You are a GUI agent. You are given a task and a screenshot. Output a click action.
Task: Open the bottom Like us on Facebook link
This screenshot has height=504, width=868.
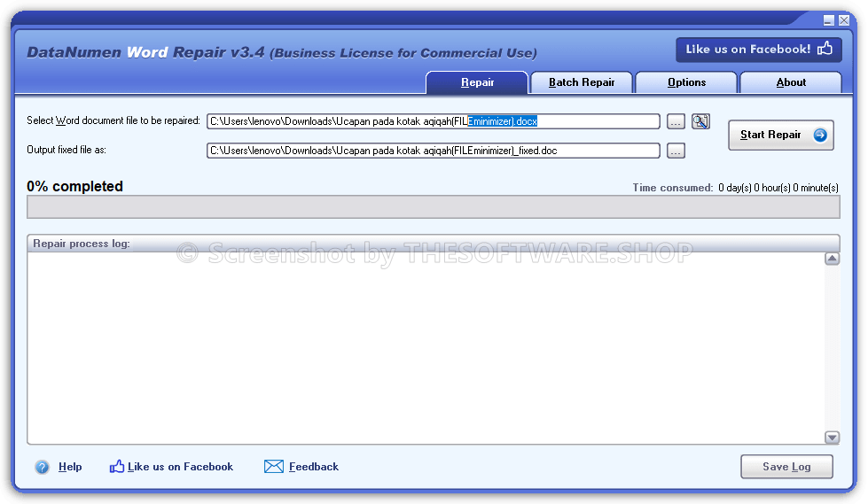(180, 467)
